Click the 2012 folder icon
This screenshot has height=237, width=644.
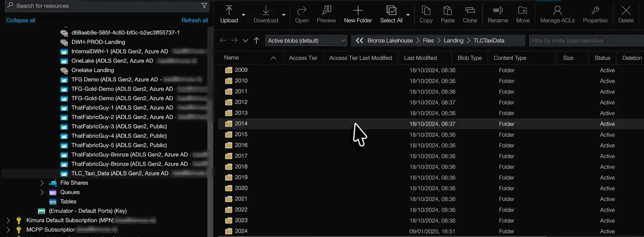pos(229,102)
